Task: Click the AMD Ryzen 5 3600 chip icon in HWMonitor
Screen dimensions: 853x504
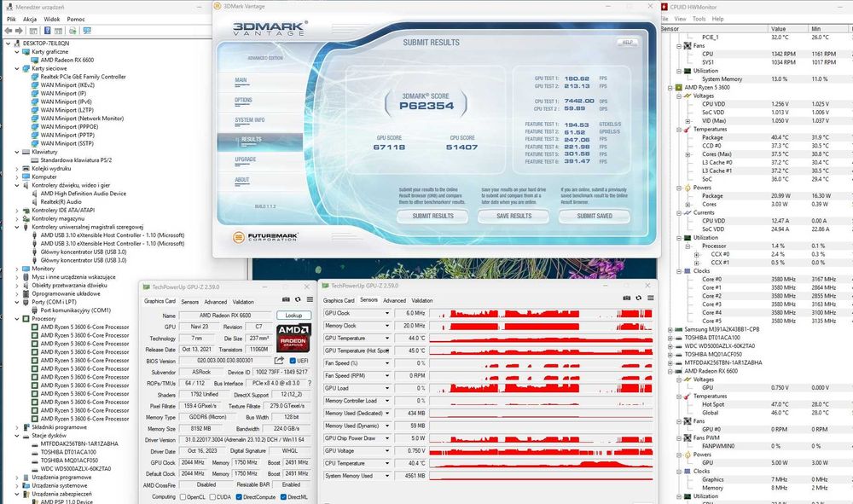Action: tap(679, 88)
